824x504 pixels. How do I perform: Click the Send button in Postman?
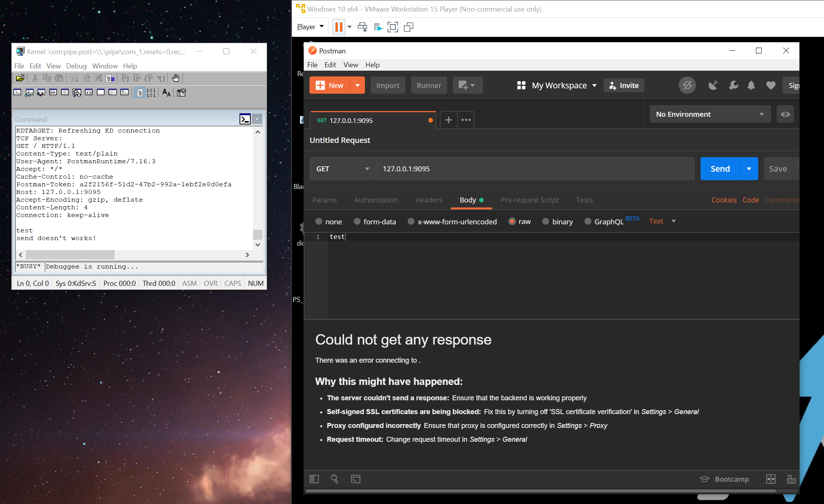coord(719,169)
